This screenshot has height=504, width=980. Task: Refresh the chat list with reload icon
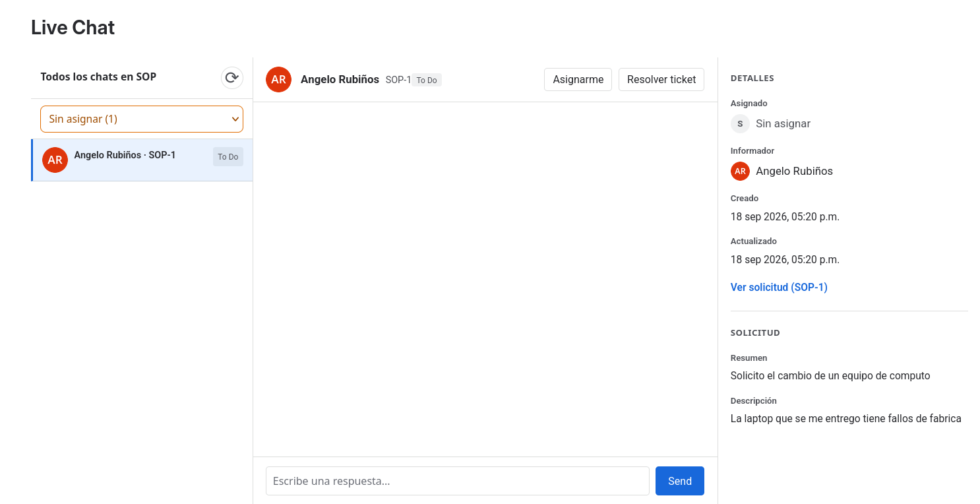point(232,78)
